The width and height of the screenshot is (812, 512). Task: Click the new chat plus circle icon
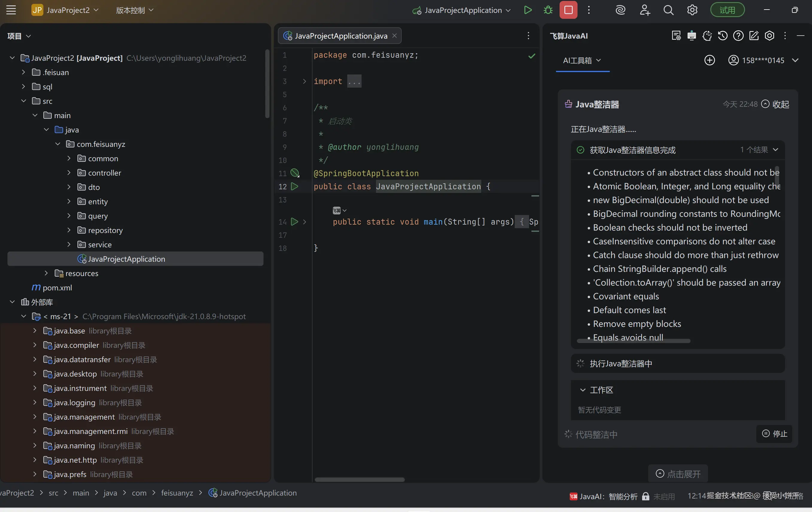pos(709,60)
